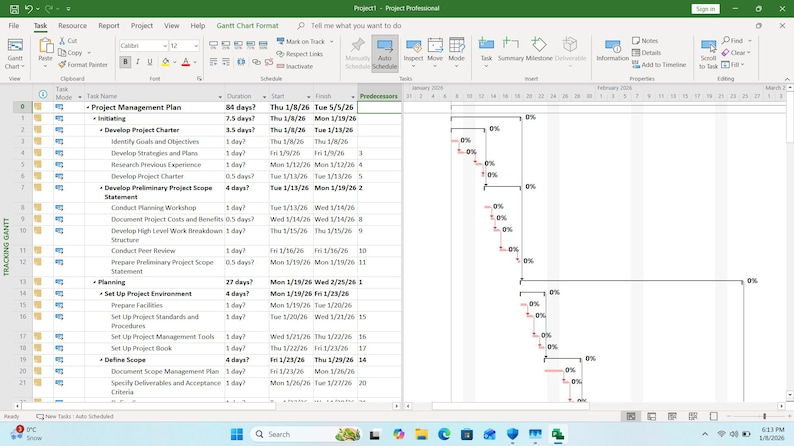Click the Tell me what you want search field
Image resolution: width=794 pixels, height=446 pixels.
[x=356, y=25]
